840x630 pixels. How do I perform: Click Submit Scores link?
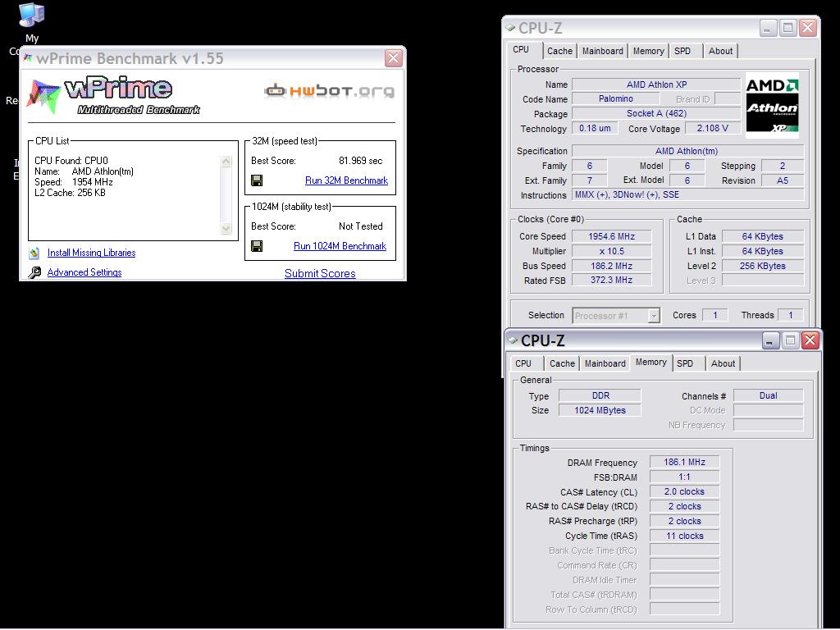[x=320, y=273]
